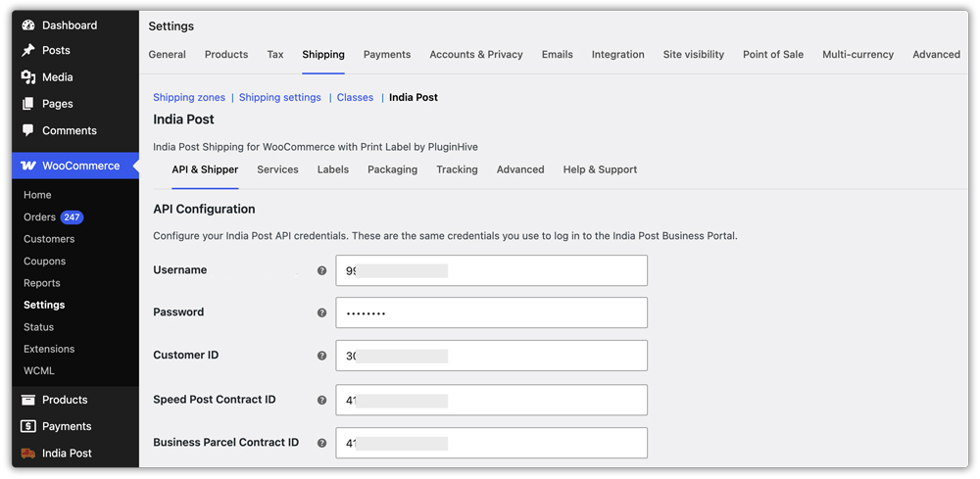Image resolution: width=980 pixels, height=479 pixels.
Task: Click the India Post truck icon
Action: click(28, 454)
